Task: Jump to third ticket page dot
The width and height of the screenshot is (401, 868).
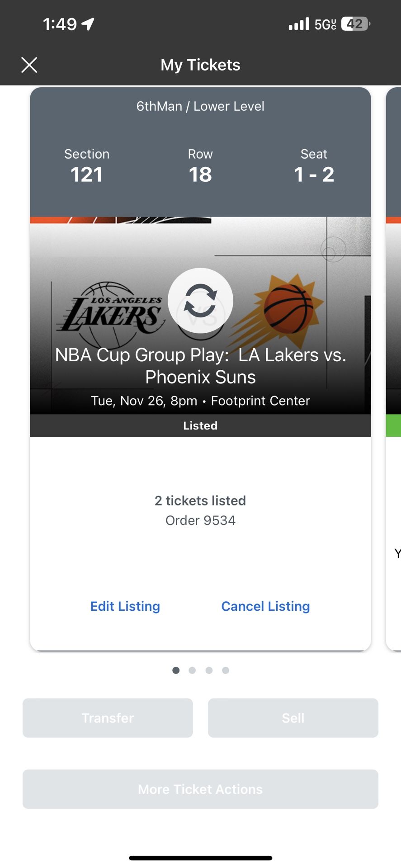Action: pos(209,670)
